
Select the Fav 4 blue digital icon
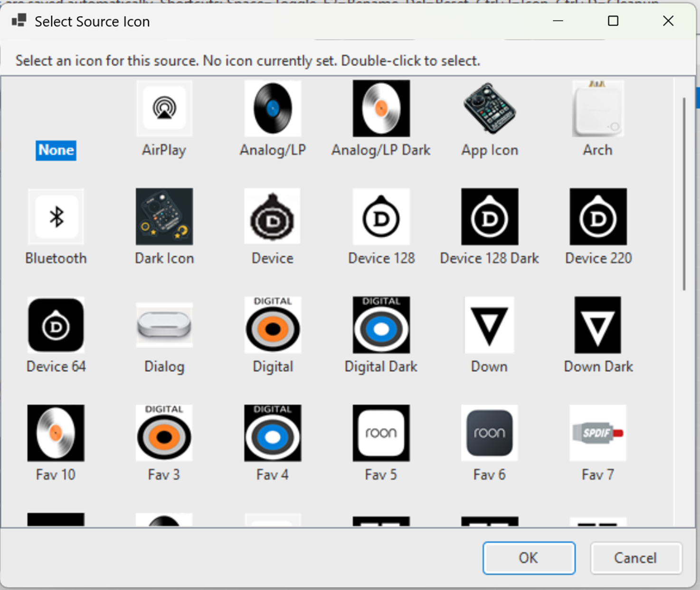[x=273, y=433]
